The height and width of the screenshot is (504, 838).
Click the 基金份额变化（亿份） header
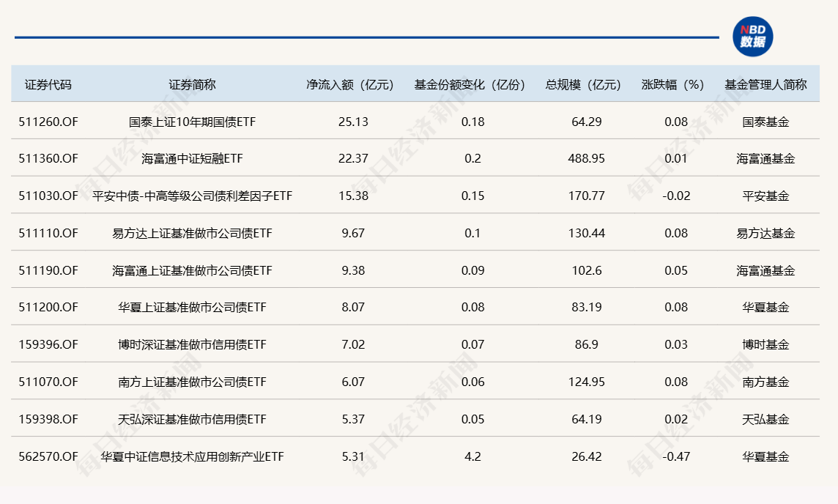[470, 84]
